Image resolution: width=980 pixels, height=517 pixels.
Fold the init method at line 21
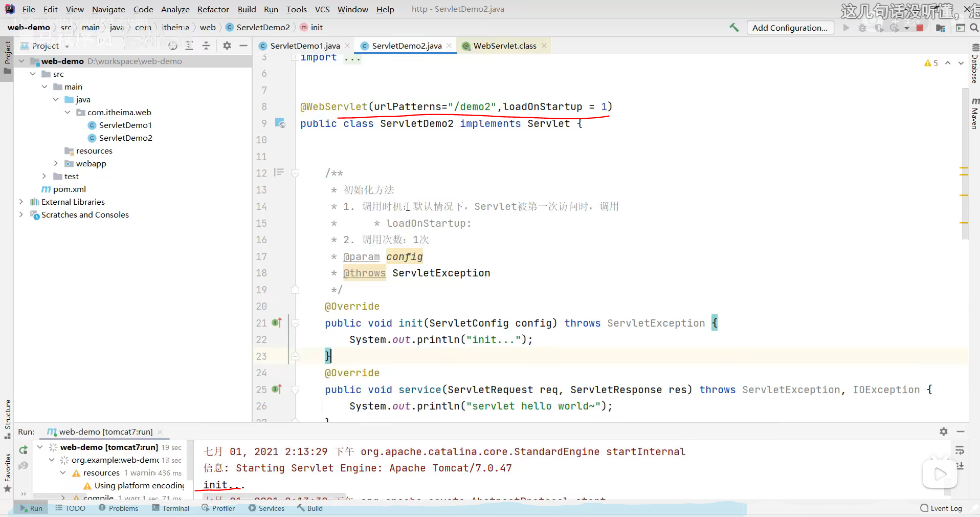(x=295, y=323)
